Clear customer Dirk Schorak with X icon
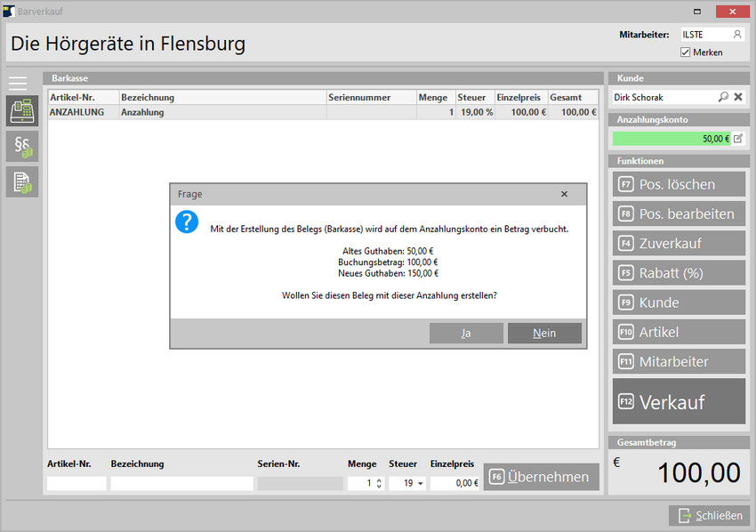The height and width of the screenshot is (532, 756). 738,97
